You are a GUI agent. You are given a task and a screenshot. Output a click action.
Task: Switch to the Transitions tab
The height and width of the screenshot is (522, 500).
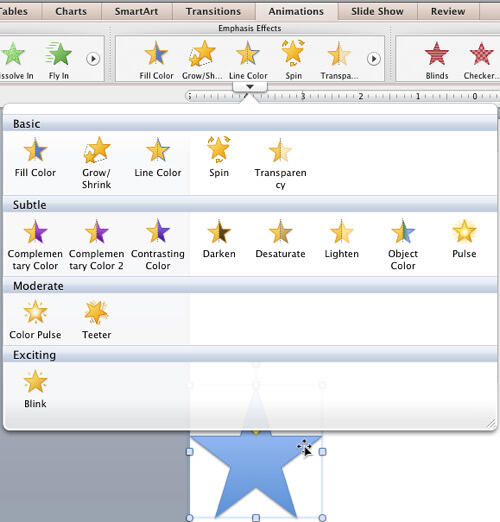click(213, 11)
